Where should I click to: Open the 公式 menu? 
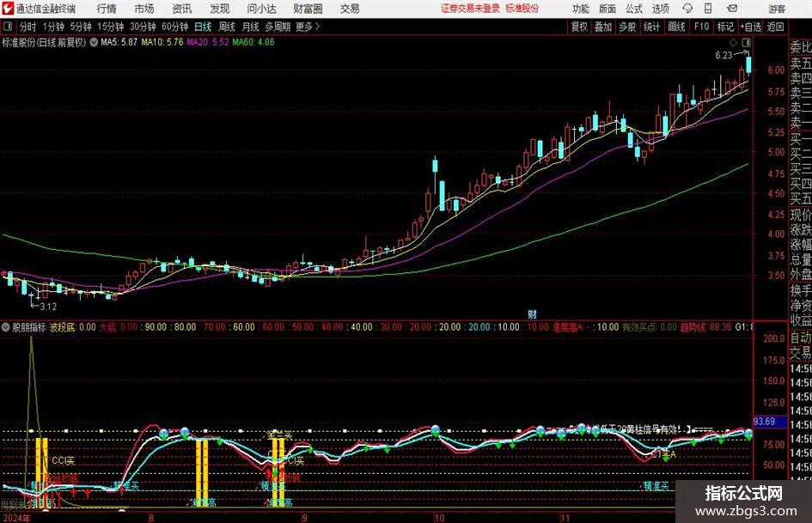coord(633,9)
